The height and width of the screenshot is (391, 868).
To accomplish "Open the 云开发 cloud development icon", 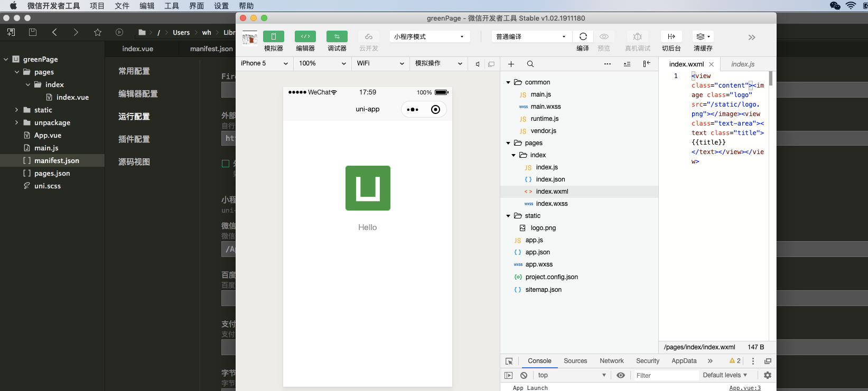I will click(369, 36).
